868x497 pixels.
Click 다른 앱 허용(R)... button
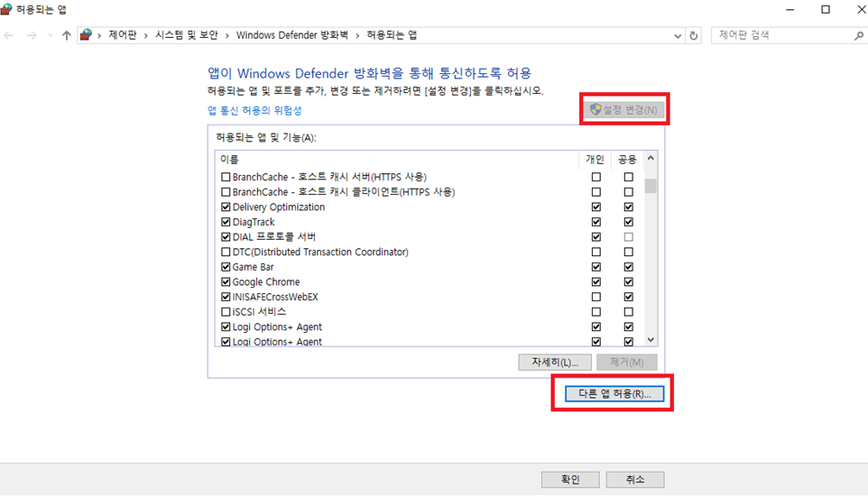614,393
